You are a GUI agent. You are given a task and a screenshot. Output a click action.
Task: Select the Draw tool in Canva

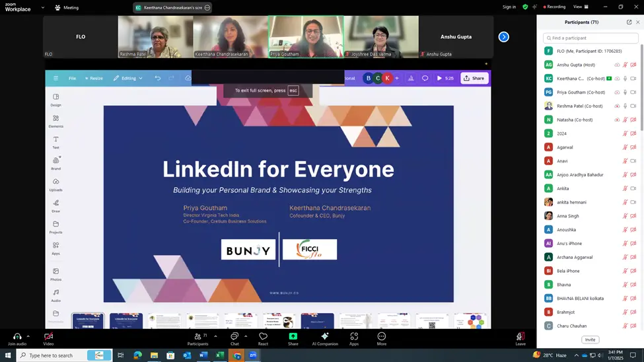point(56,206)
